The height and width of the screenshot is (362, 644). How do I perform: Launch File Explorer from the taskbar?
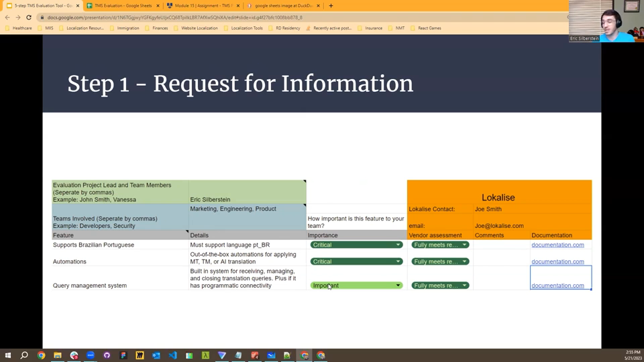[58, 355]
